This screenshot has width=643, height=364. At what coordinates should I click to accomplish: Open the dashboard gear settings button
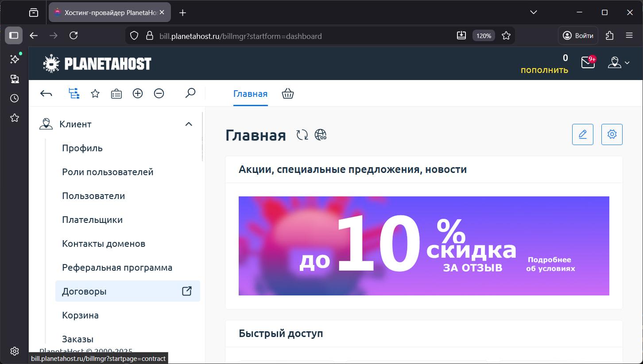(x=612, y=134)
